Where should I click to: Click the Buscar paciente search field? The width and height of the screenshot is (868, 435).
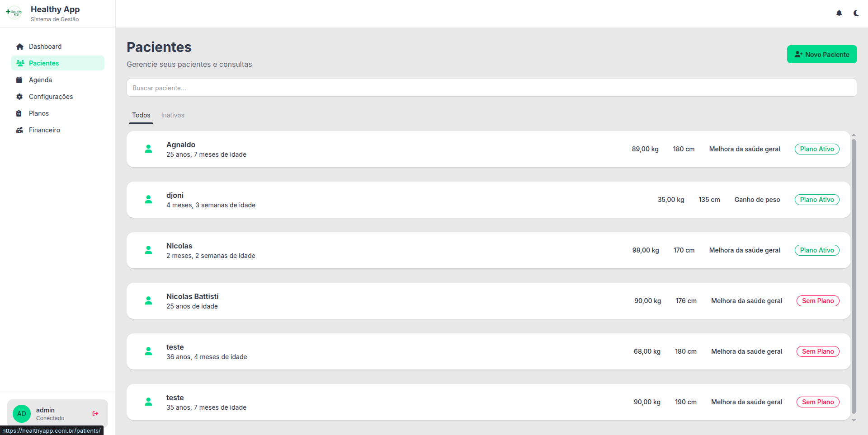[492, 88]
